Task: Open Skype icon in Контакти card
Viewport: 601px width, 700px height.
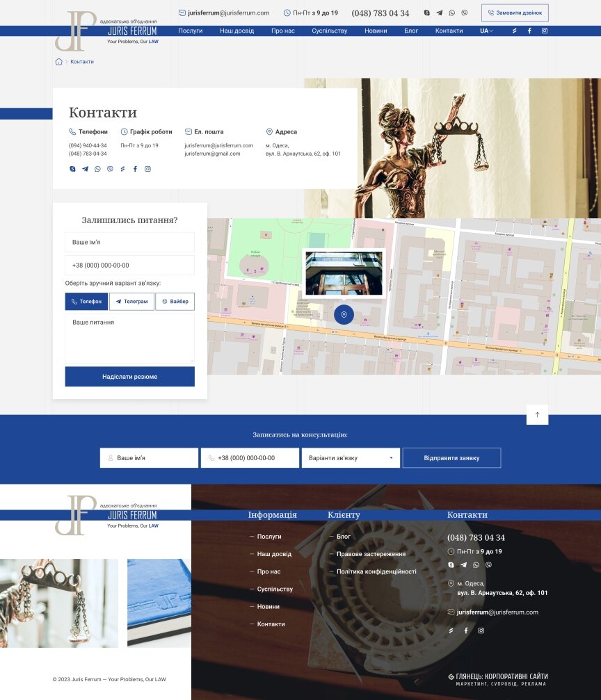Action: pyautogui.click(x=72, y=169)
